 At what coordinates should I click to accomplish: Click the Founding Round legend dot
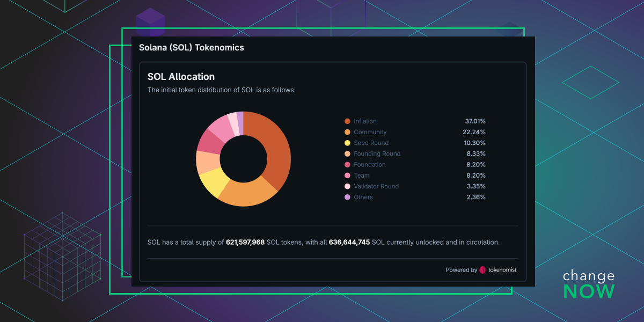pos(347,154)
